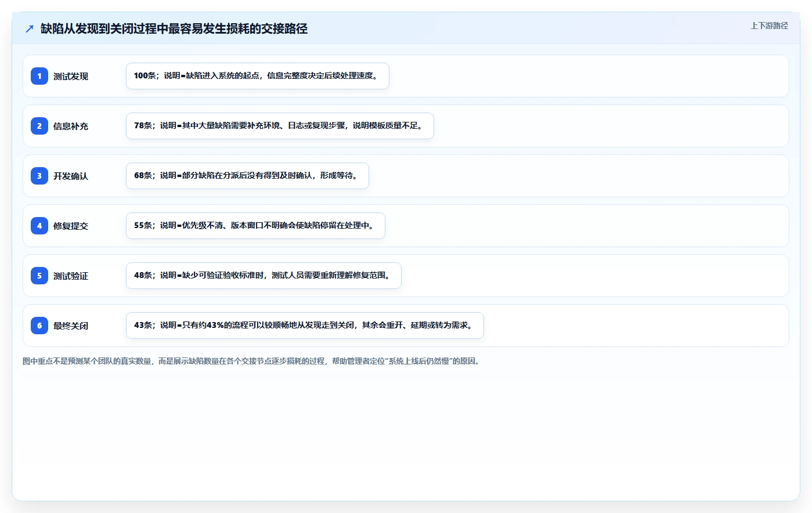This screenshot has height=513, width=812.
Task: Click the description box starting with 48条
Action: pos(264,276)
